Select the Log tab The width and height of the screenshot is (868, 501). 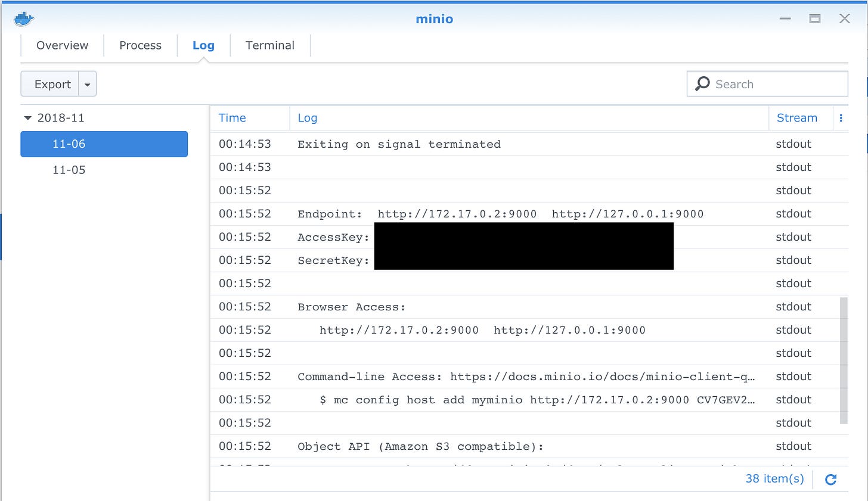(203, 45)
